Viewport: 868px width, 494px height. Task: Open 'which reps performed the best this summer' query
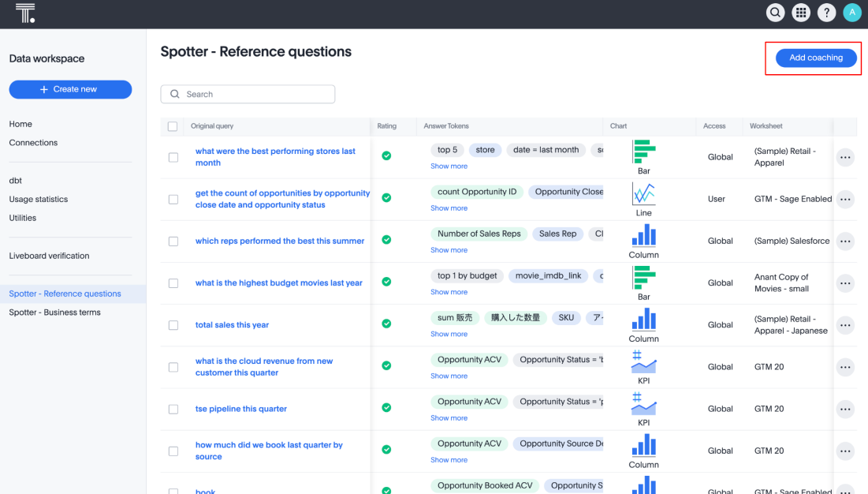[280, 241]
